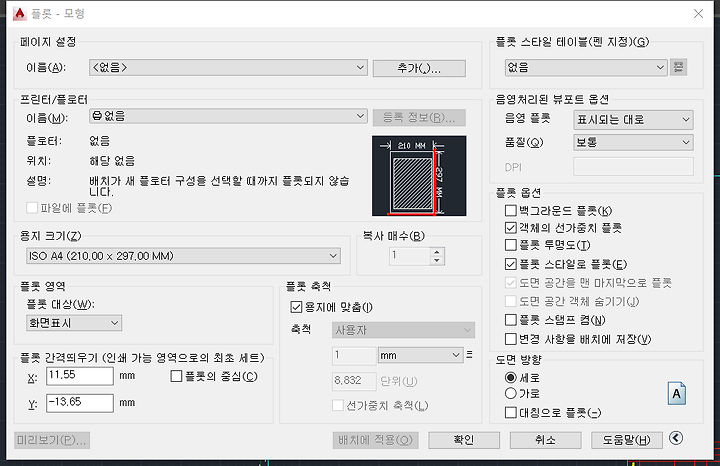Open the ISO A4 paper size dropdown
Screen dimensions: 720x466
coord(183,256)
